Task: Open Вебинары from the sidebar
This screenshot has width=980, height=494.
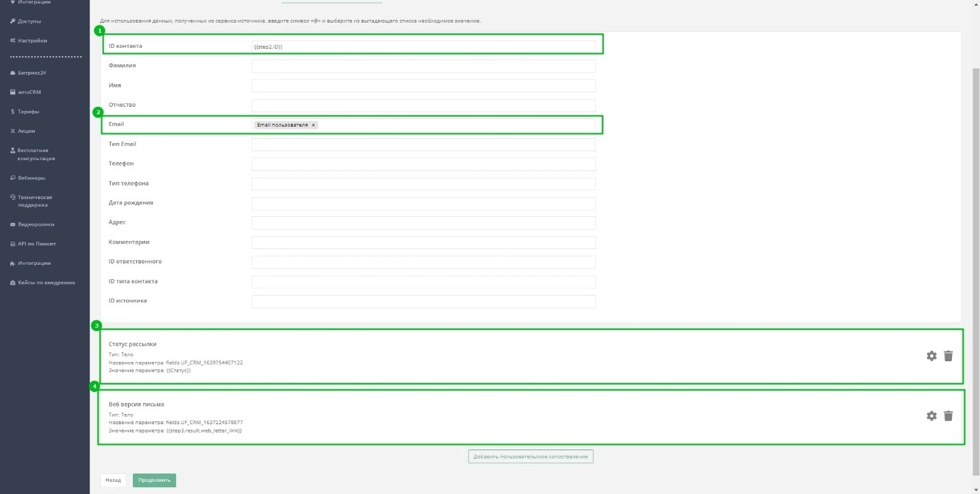Action: (x=32, y=178)
